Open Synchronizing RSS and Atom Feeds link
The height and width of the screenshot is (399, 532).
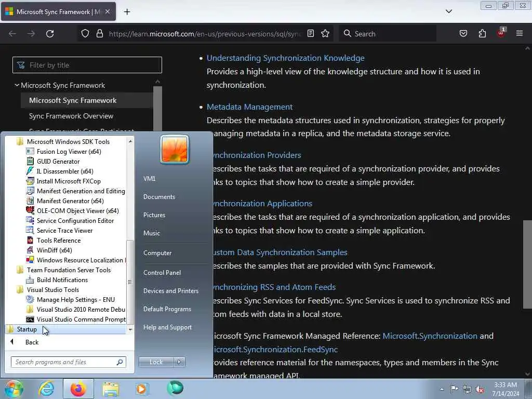274,287
